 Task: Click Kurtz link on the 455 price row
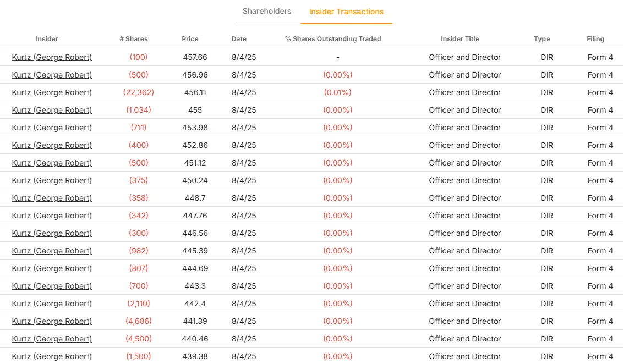tap(52, 110)
